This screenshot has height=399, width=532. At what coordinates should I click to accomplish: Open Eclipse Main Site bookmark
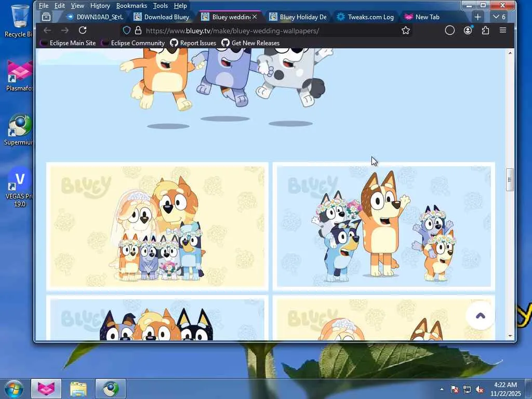coord(68,43)
